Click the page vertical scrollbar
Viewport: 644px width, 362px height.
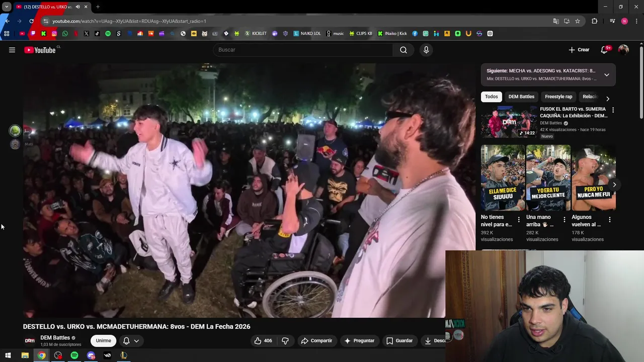tap(641, 83)
